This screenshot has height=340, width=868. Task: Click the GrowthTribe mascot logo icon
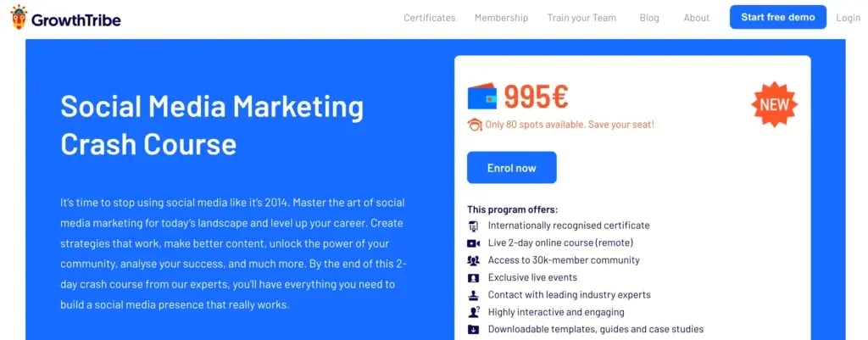19,17
